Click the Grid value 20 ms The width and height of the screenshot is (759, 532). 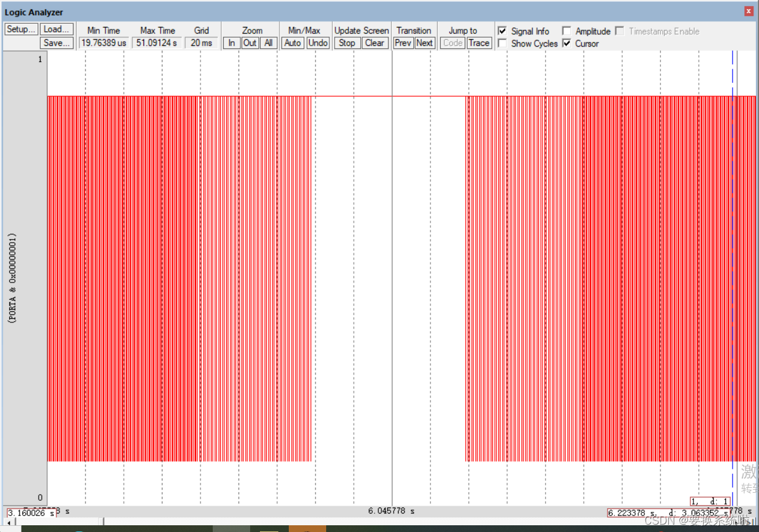click(x=202, y=43)
